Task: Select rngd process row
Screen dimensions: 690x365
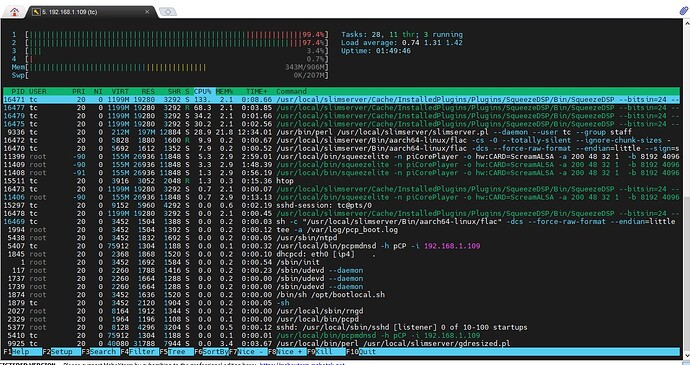Action: click(x=341, y=311)
